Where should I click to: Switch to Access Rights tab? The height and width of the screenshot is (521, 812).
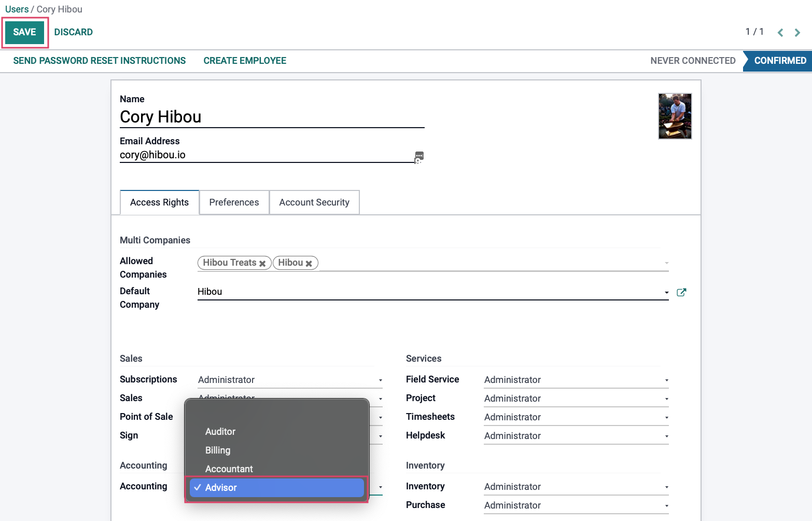click(x=159, y=202)
